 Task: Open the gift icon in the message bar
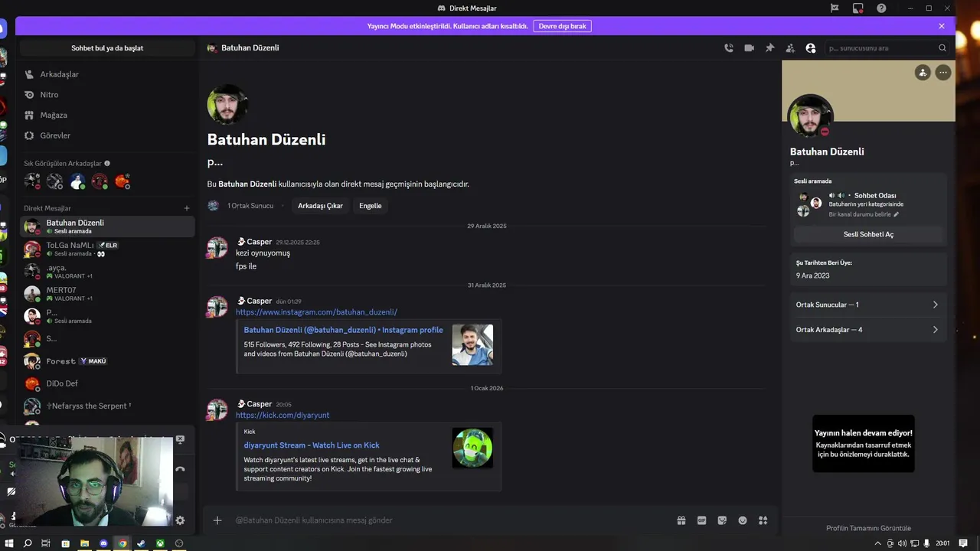681,520
